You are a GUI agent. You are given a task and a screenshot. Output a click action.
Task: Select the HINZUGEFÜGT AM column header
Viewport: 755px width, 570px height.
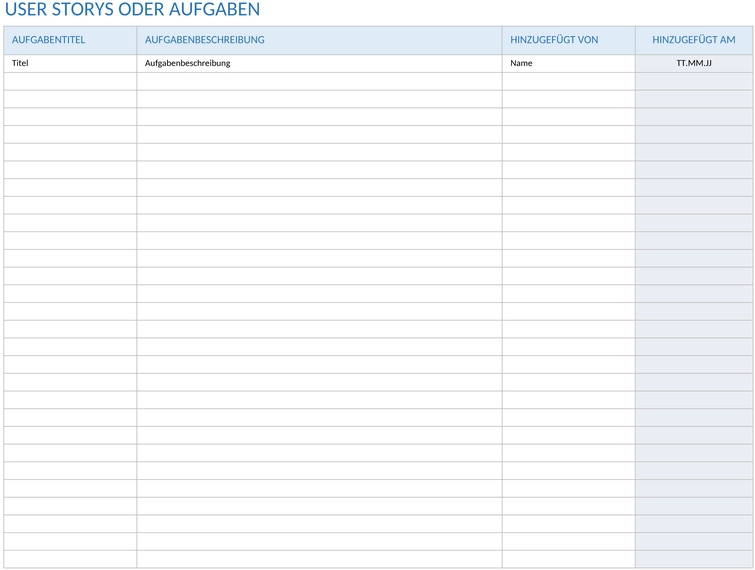(x=694, y=40)
